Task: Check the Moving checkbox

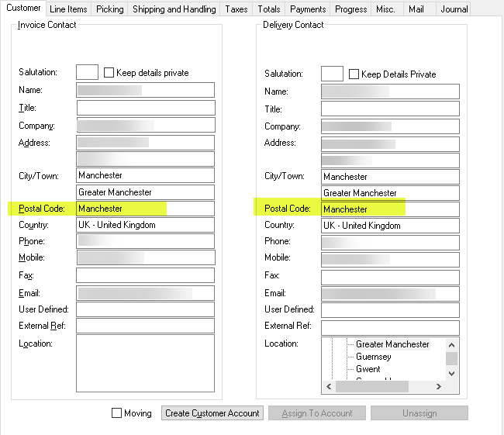Action: point(117,413)
